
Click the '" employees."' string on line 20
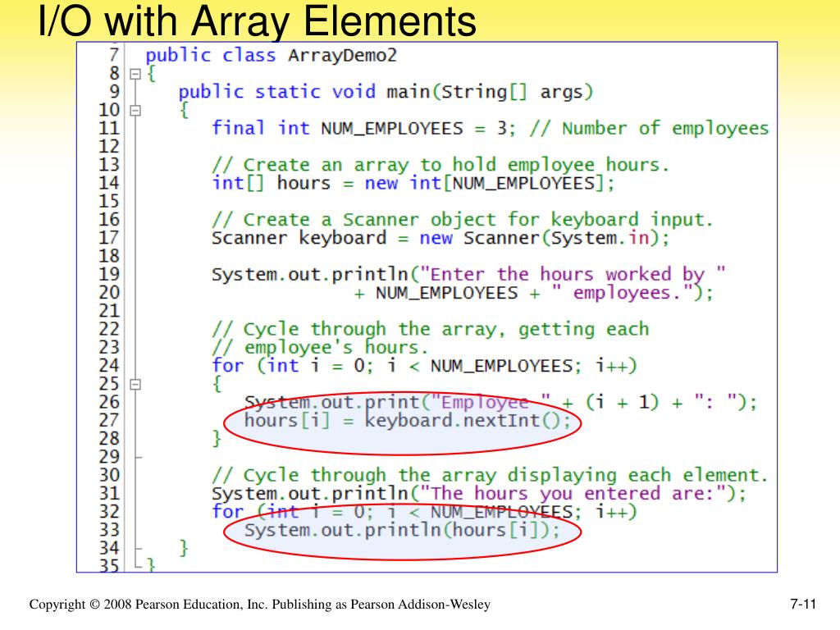tap(623, 293)
